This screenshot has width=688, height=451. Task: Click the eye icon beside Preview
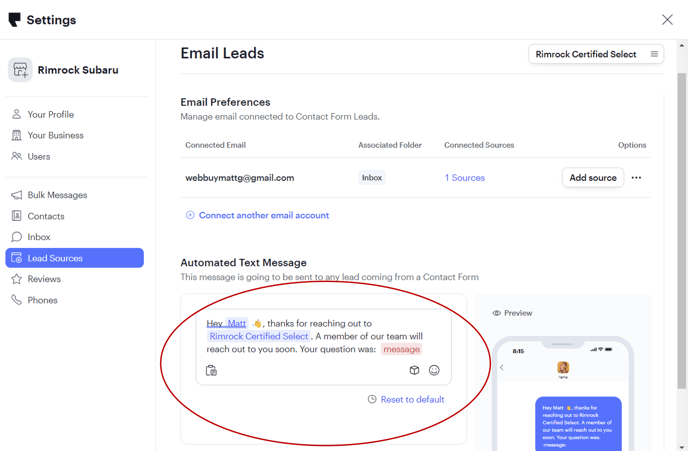coord(497,313)
